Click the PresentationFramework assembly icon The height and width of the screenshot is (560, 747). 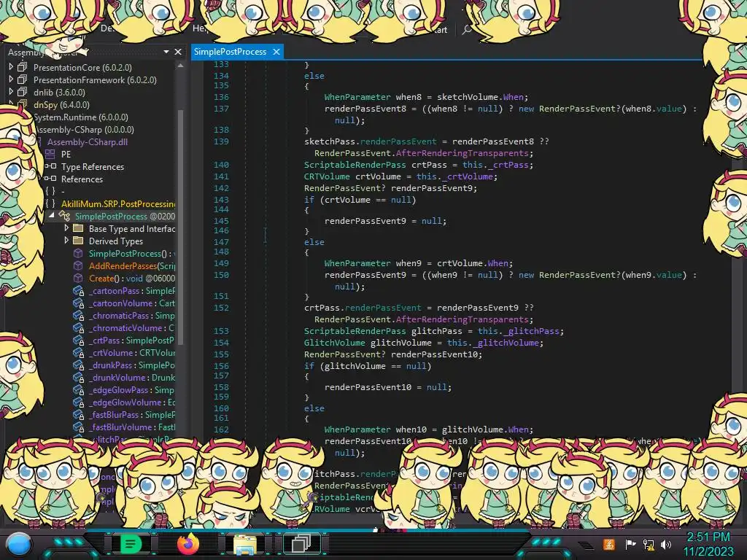coord(23,79)
